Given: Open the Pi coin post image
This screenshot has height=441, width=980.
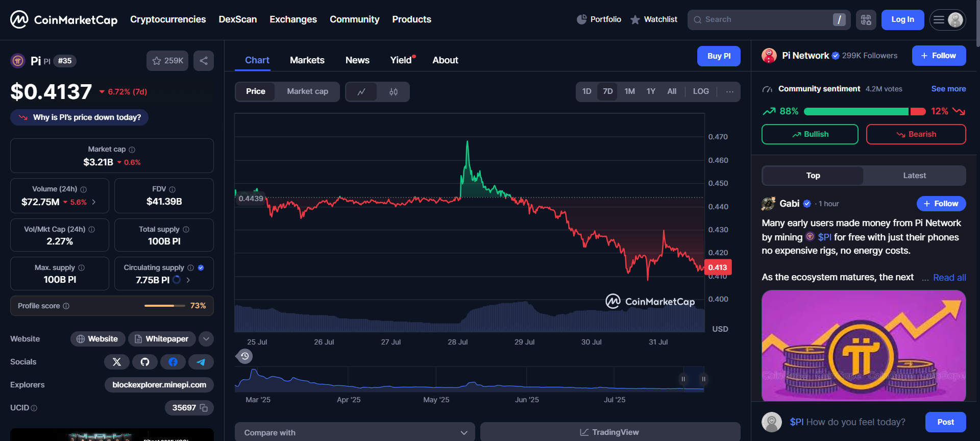Looking at the screenshot, I should [x=864, y=346].
